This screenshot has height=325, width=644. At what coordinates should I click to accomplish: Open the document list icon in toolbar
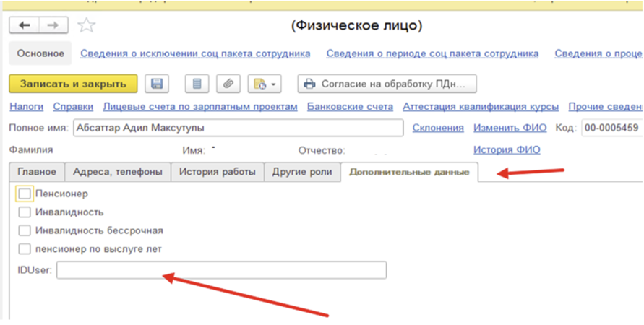196,84
